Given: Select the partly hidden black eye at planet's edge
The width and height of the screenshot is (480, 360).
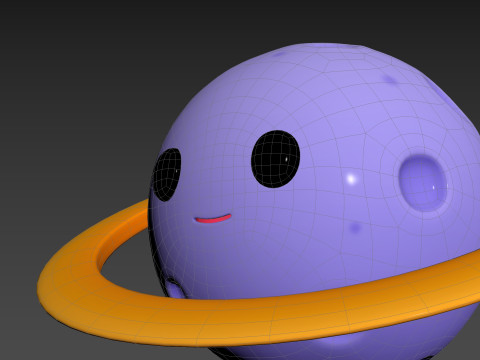Looking at the screenshot, I should [x=167, y=175].
